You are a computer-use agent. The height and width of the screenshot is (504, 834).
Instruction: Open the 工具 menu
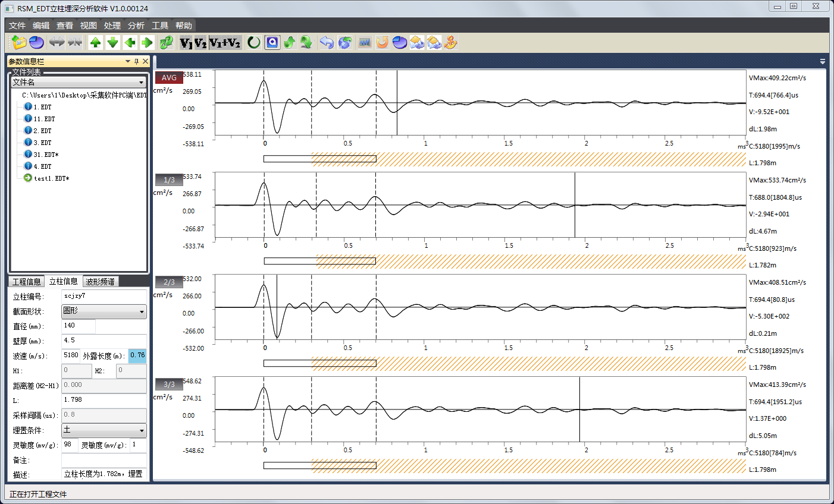tap(160, 26)
